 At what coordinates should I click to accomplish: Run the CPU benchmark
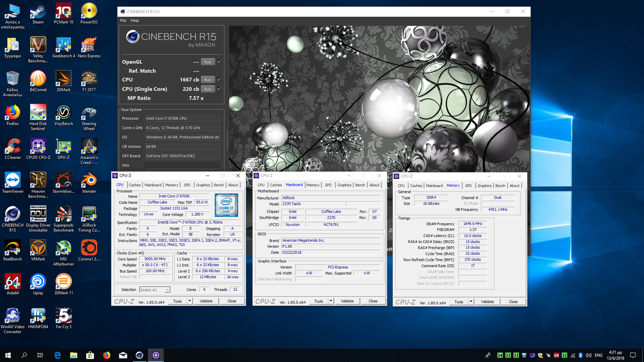(208, 79)
